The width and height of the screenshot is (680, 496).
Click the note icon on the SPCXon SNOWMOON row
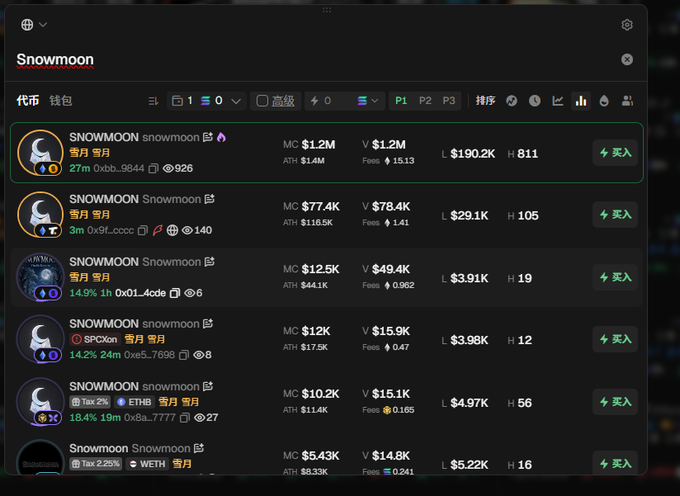[208, 324]
